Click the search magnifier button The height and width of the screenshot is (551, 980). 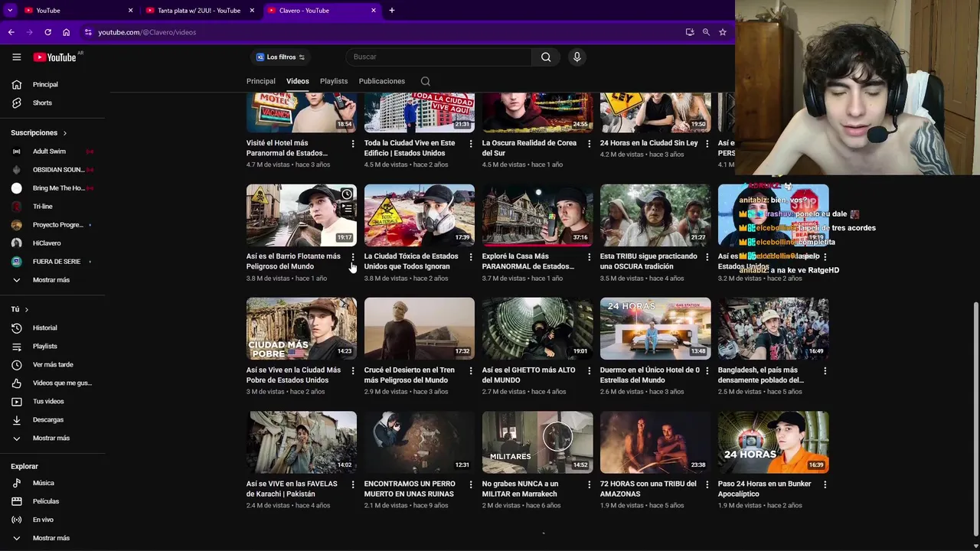pyautogui.click(x=546, y=57)
